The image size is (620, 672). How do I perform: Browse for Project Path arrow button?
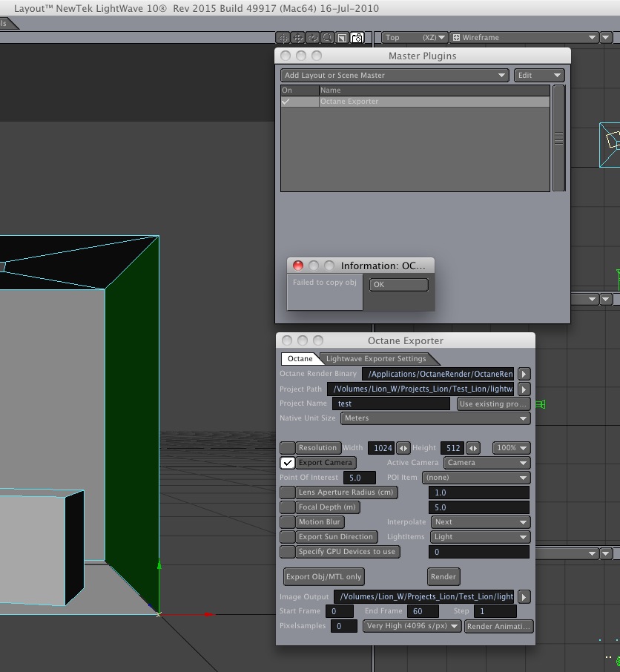(x=524, y=389)
